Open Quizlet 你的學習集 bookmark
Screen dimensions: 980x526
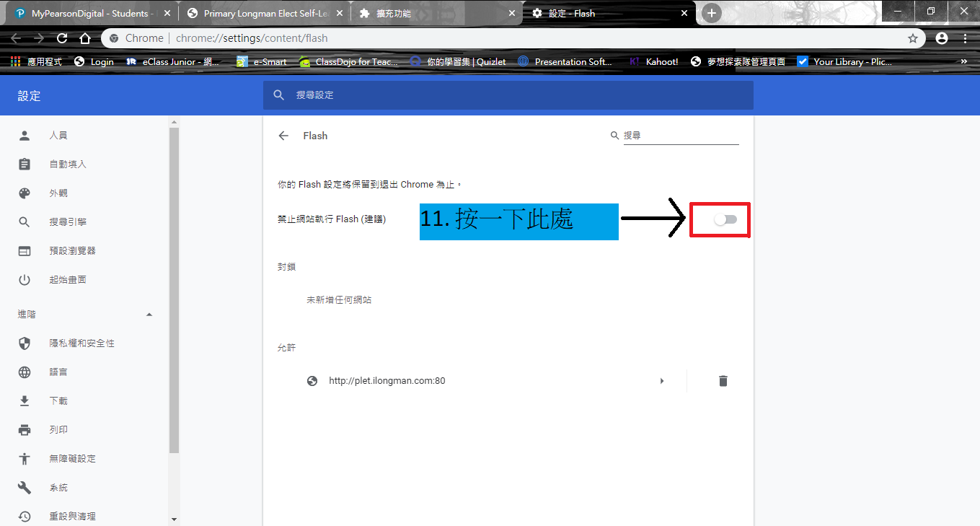(x=458, y=62)
